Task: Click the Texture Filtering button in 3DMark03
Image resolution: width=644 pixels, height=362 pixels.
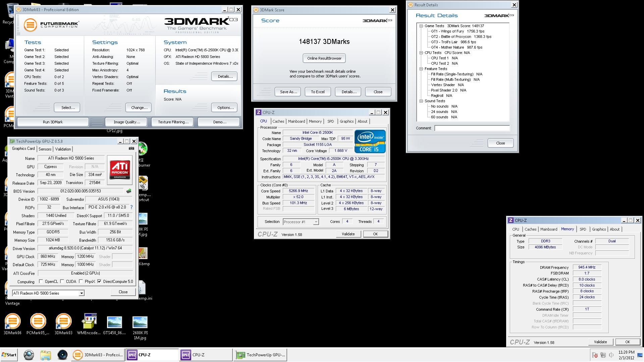Action: [173, 122]
